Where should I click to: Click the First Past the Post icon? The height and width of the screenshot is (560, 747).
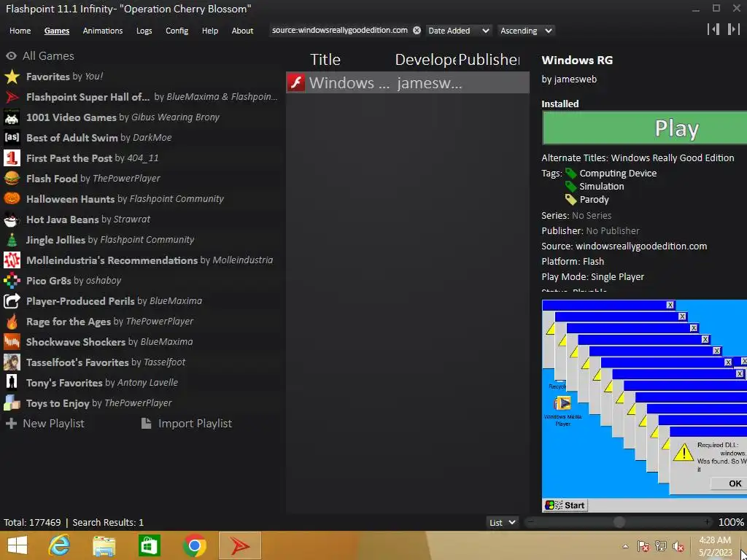12,158
